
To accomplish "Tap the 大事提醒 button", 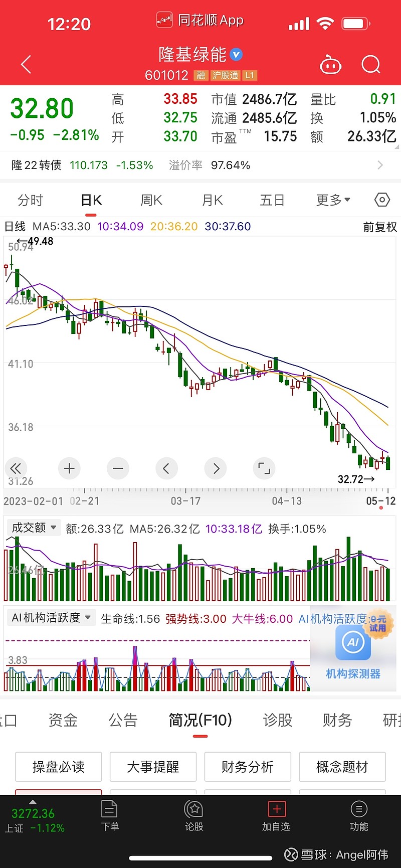I will pyautogui.click(x=153, y=767).
